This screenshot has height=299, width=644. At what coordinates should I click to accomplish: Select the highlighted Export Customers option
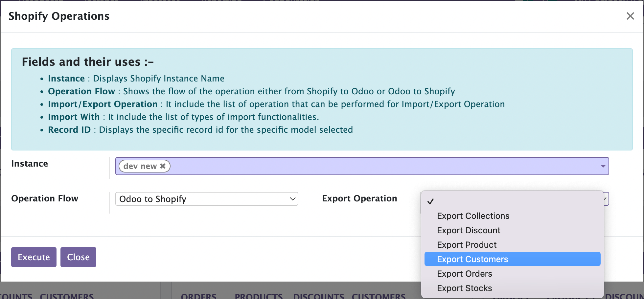[x=472, y=259]
